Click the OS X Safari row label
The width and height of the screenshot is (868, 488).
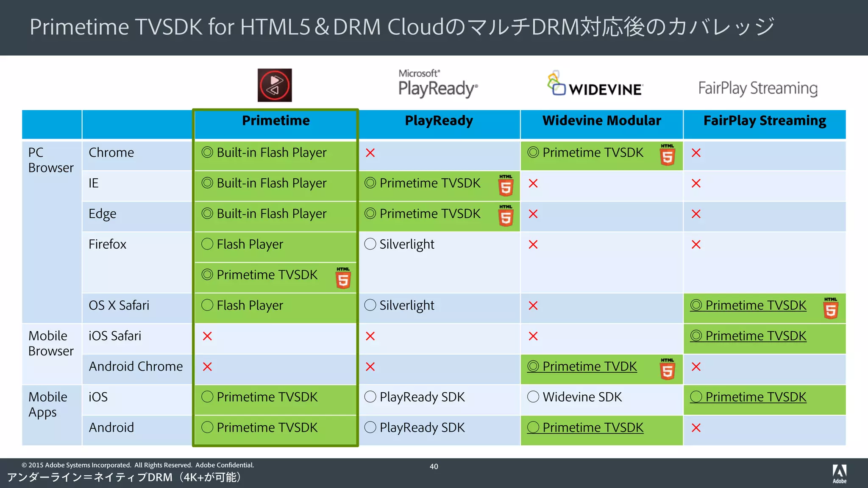(119, 305)
